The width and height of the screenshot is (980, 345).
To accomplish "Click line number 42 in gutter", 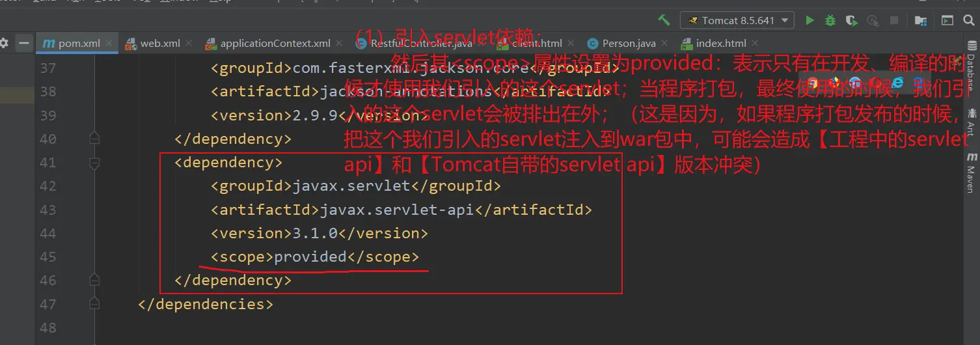I will 48,186.
